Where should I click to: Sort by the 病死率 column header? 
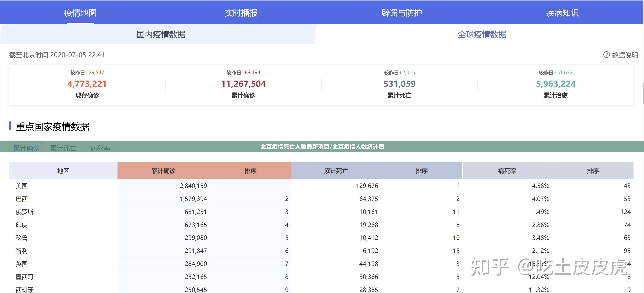(x=507, y=171)
